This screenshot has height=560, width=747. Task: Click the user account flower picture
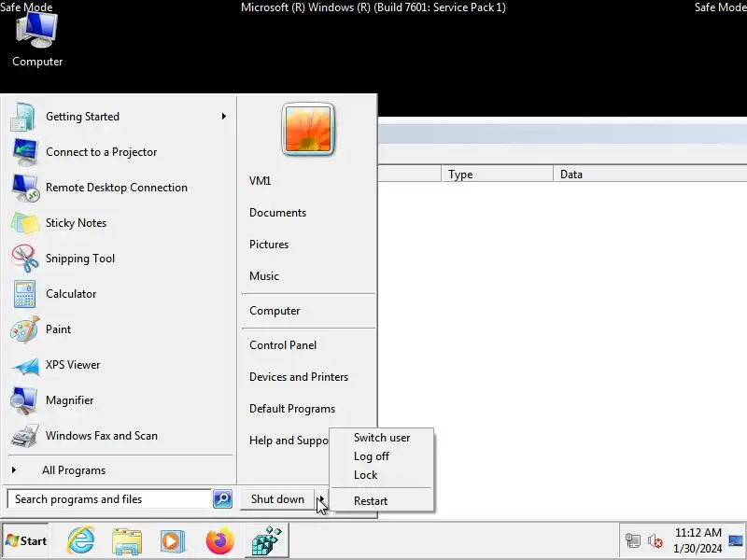coord(308,129)
